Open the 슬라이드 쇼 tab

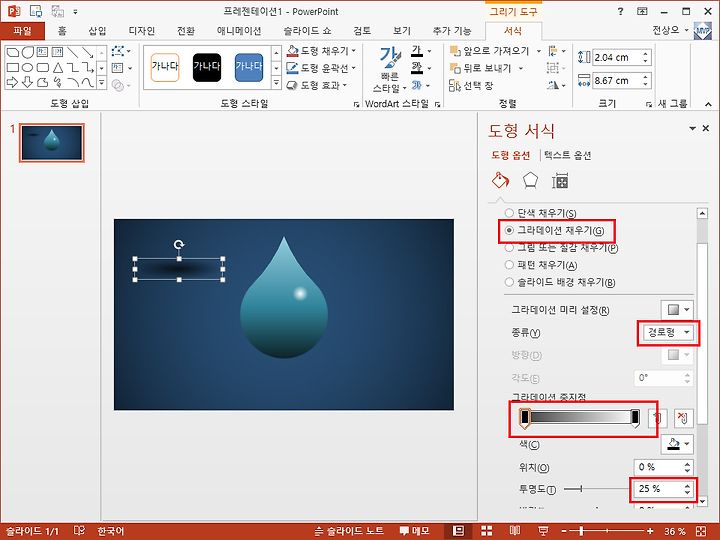307,31
